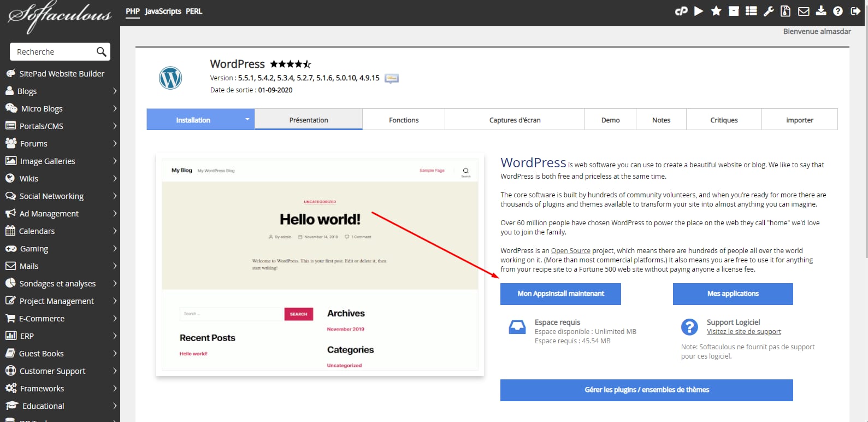Select the JavaScripts tab
868x422 pixels.
[163, 11]
